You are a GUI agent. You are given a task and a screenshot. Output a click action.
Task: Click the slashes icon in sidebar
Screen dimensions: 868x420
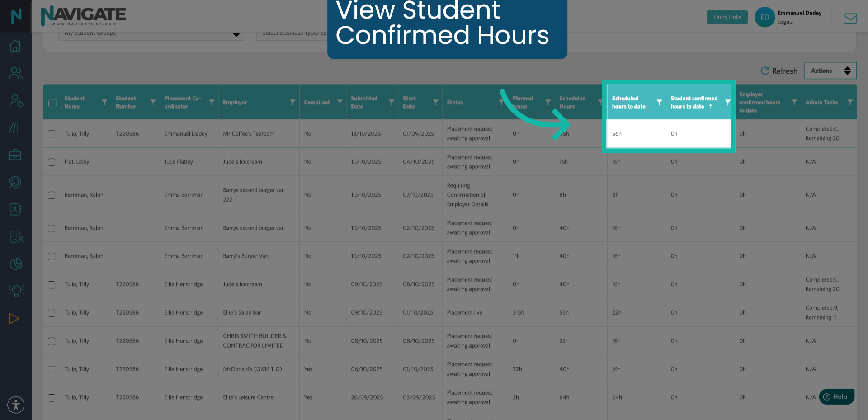(x=14, y=127)
